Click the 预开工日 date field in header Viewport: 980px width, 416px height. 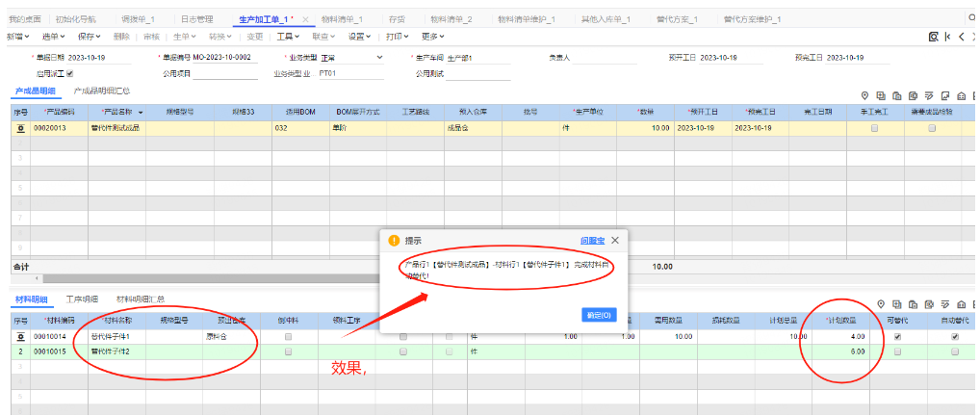coord(730,58)
